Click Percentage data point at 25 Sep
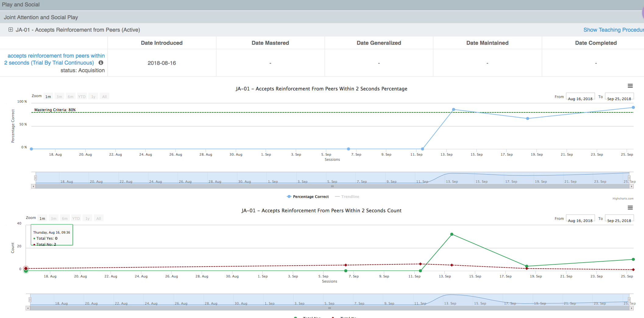The width and height of the screenshot is (644, 318). click(633, 107)
